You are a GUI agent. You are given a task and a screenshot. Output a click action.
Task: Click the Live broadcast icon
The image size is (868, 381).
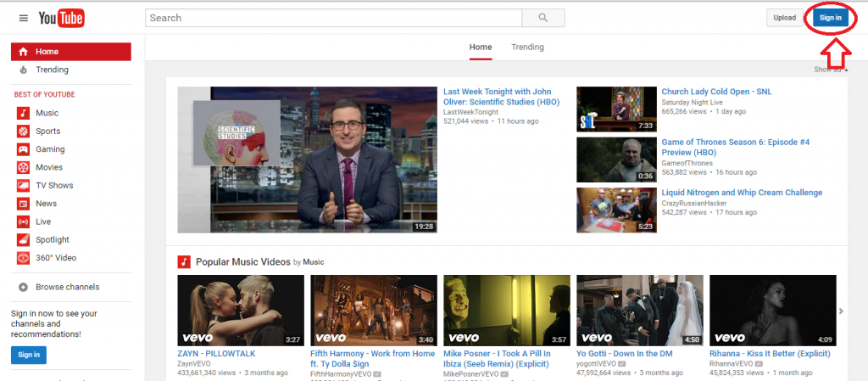pos(23,221)
